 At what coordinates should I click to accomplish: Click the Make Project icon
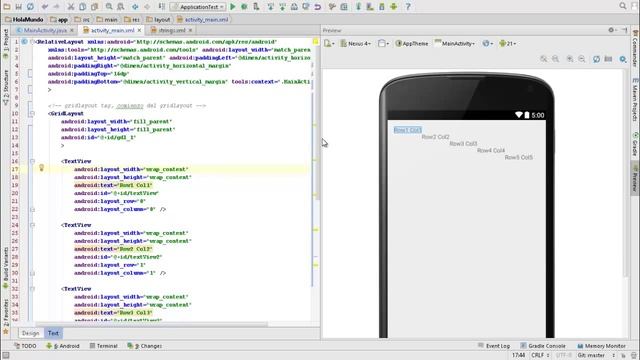point(162,7)
